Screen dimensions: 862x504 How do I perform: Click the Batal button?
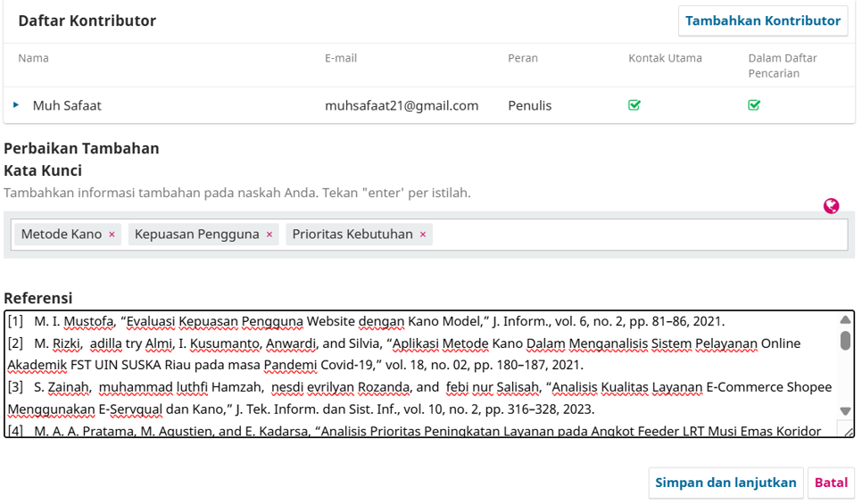coord(831,483)
